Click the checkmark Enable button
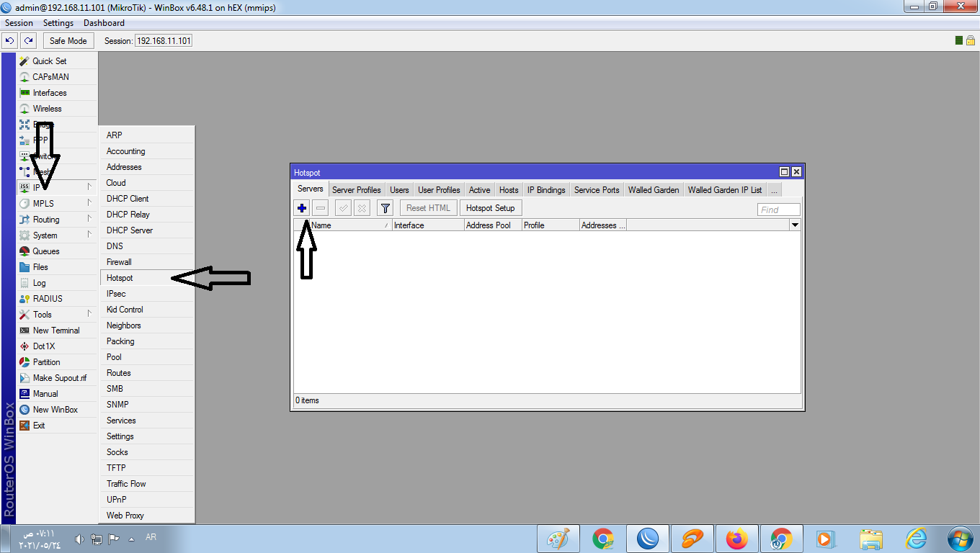The width and height of the screenshot is (980, 553). (x=344, y=208)
